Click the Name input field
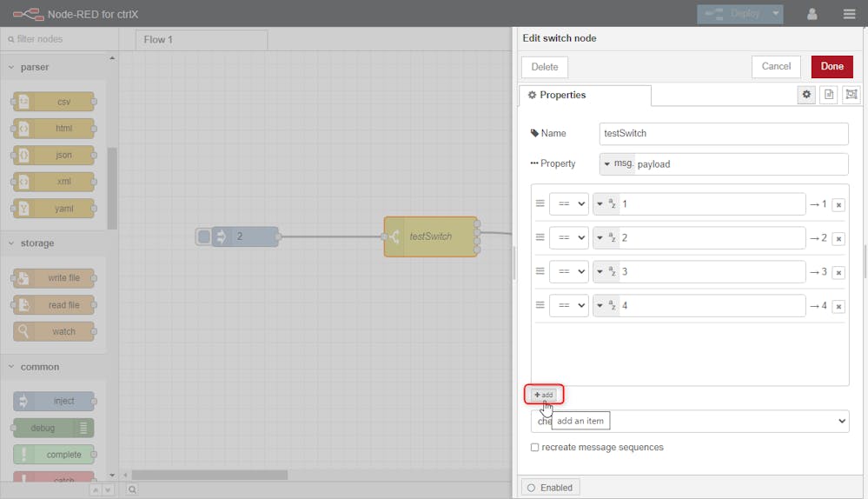The height and width of the screenshot is (499, 868). (723, 134)
